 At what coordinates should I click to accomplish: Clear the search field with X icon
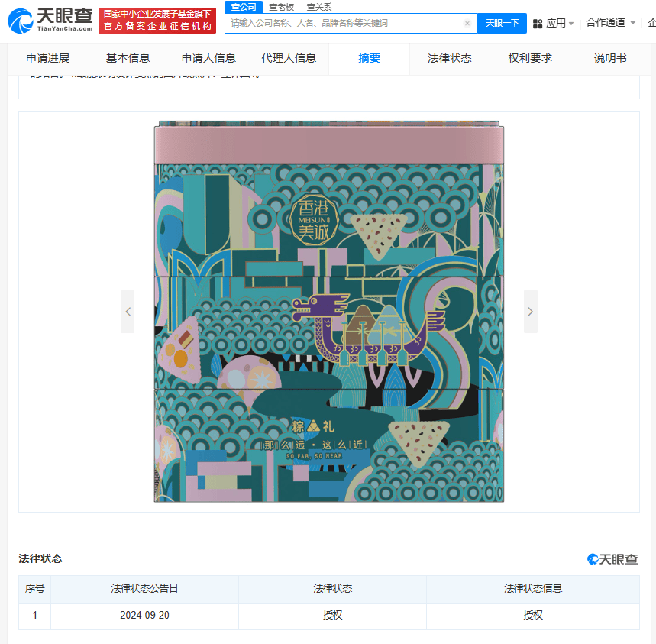tap(467, 24)
